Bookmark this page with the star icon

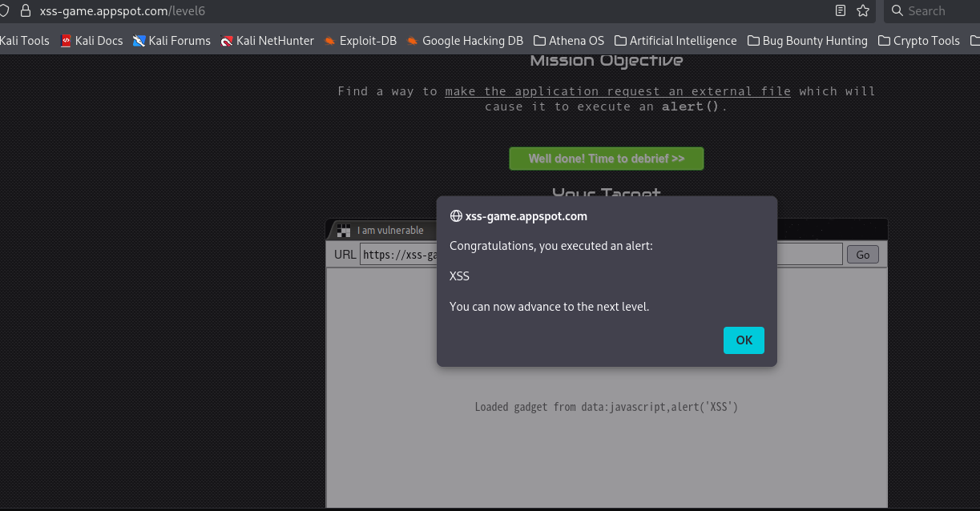863,11
